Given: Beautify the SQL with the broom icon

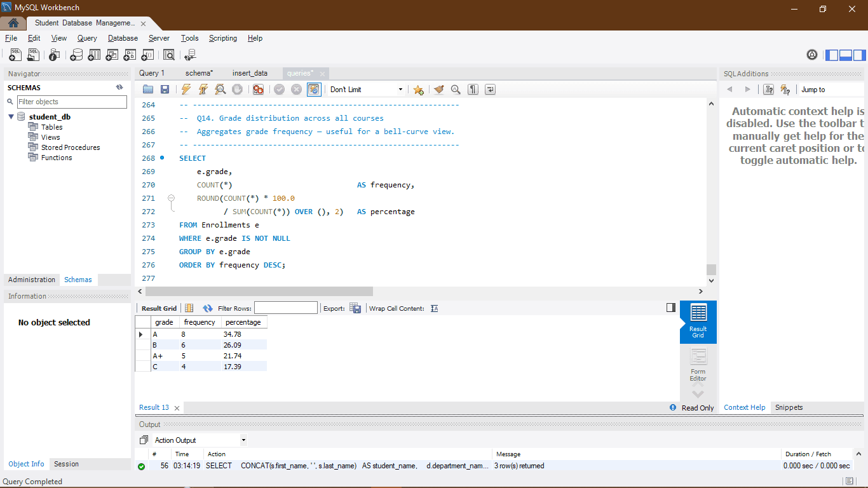Looking at the screenshot, I should 438,90.
